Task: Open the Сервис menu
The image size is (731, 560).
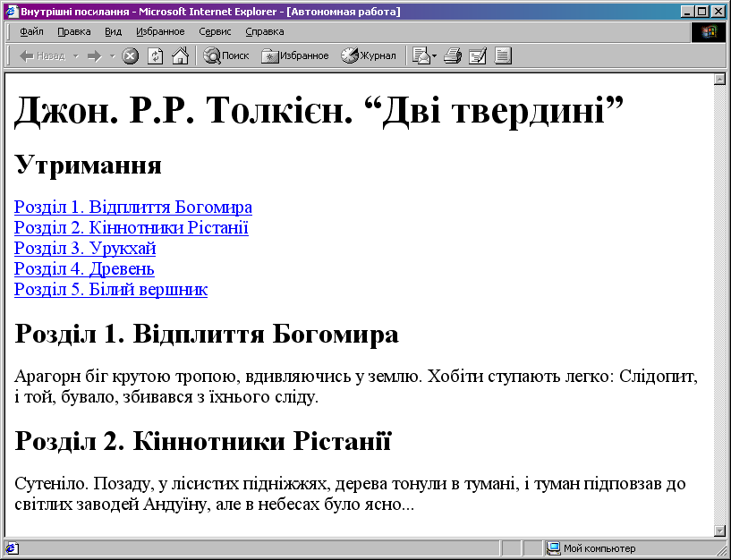Action: click(215, 31)
